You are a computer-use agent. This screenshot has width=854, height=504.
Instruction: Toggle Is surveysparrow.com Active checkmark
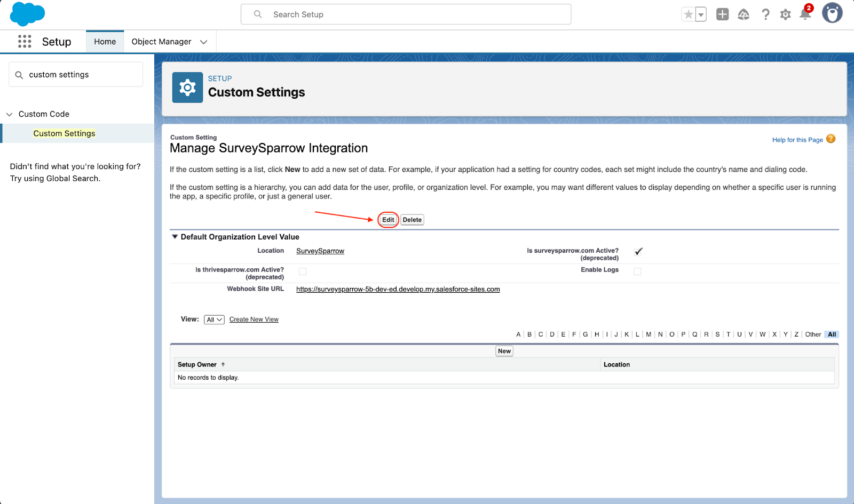(x=638, y=252)
